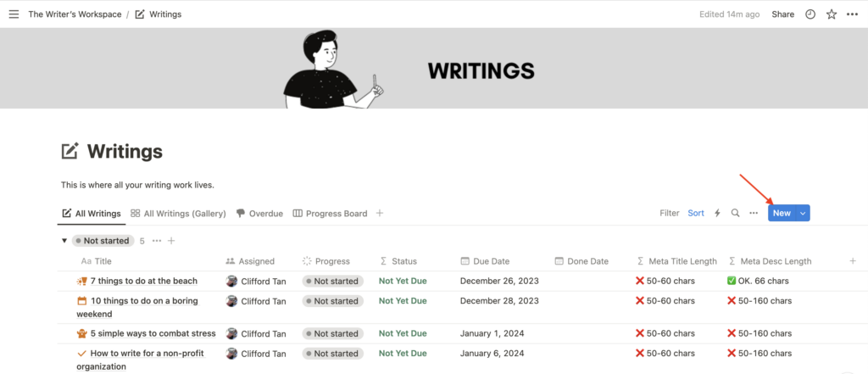Add a new property column

[852, 261]
